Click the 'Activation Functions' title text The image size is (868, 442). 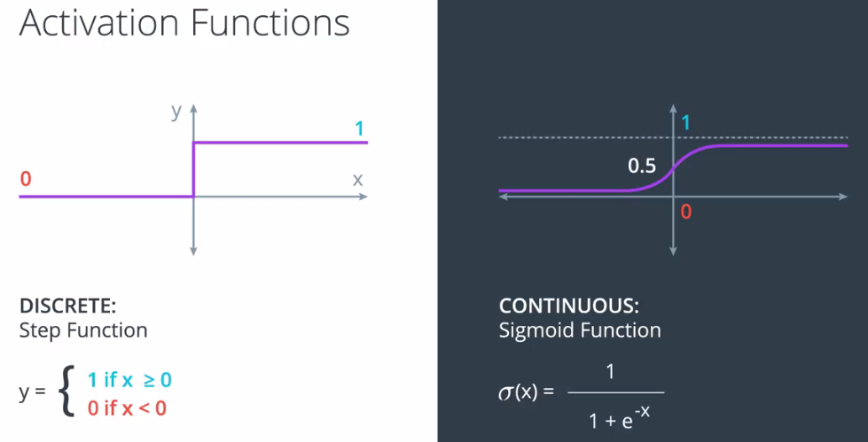(184, 23)
